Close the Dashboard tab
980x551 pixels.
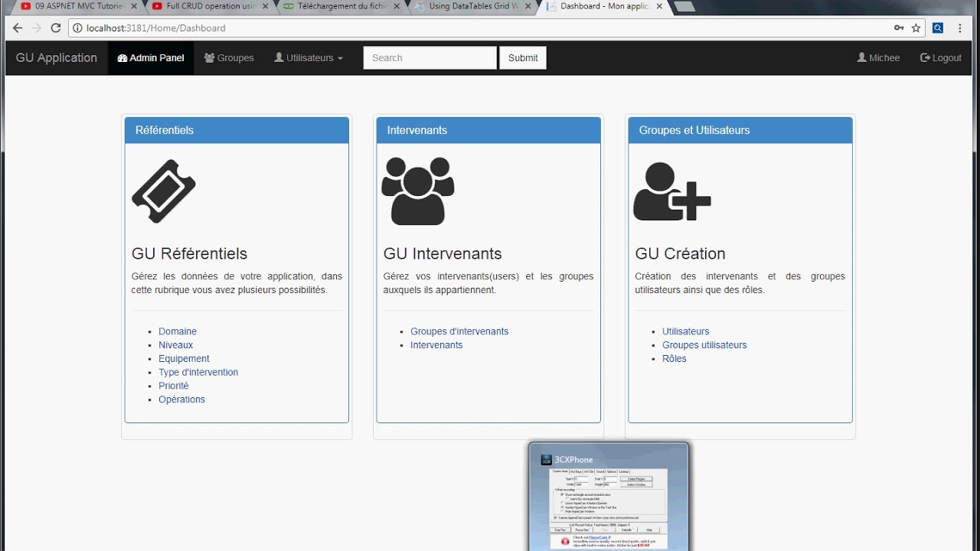coord(660,6)
